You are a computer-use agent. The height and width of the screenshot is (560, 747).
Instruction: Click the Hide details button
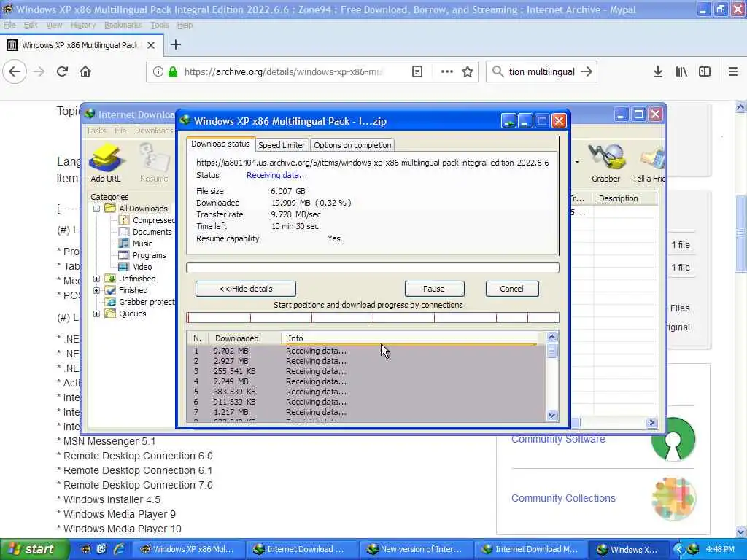tap(245, 289)
